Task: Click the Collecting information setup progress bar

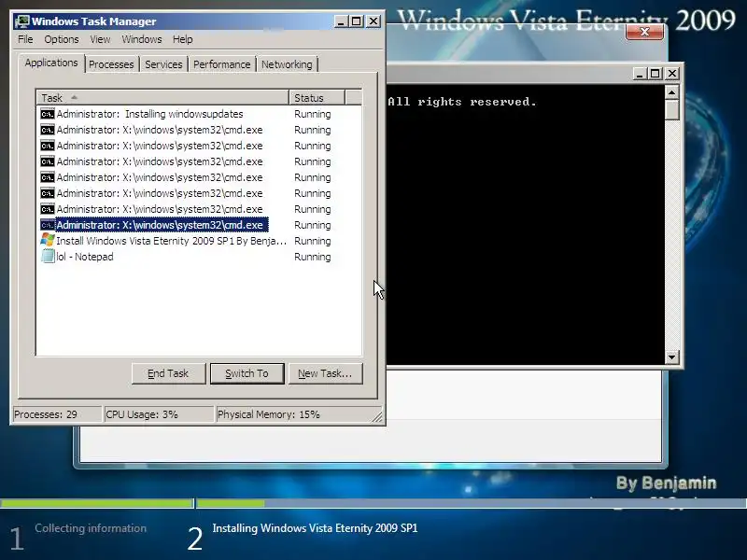Action: click(97, 503)
